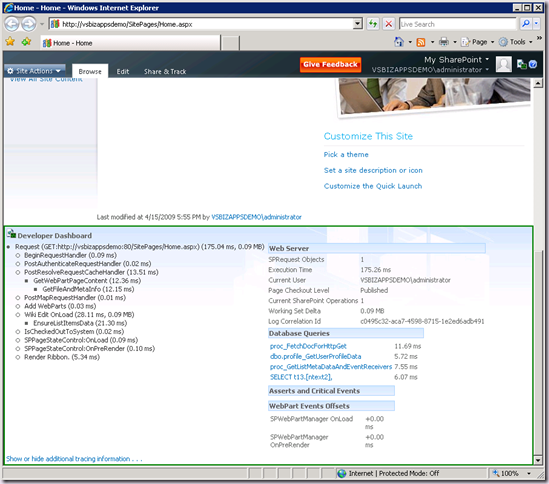549x484 pixels.
Task: Click the Give Feedback button
Action: point(330,64)
